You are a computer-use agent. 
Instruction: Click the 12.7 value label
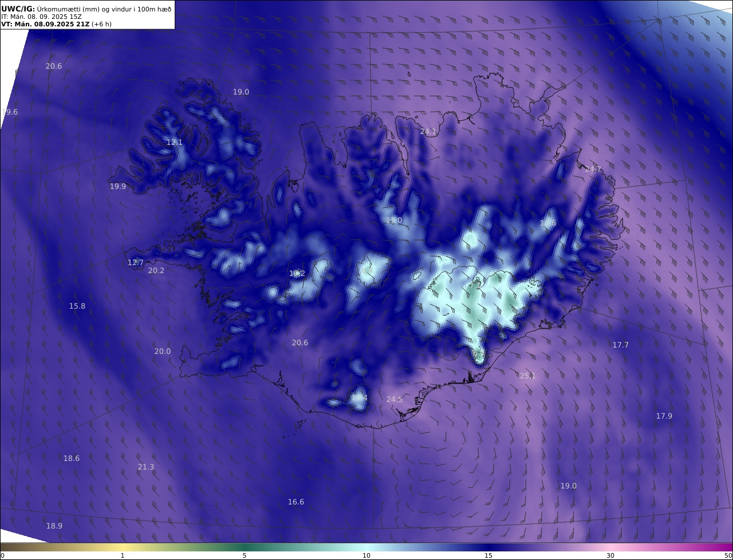click(x=136, y=263)
